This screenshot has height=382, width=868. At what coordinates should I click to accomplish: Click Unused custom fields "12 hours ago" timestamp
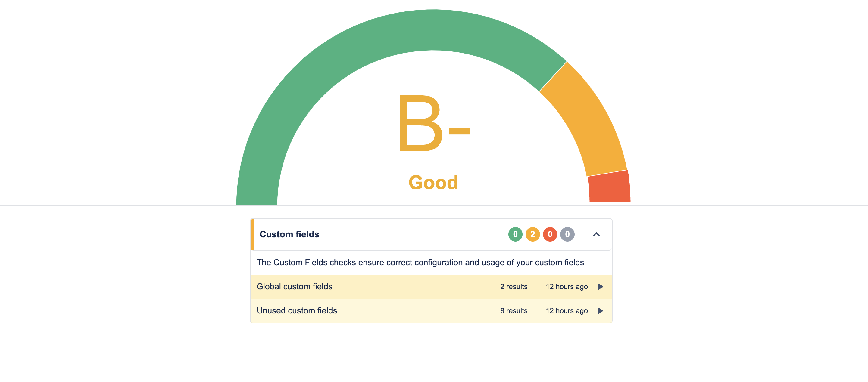(567, 311)
